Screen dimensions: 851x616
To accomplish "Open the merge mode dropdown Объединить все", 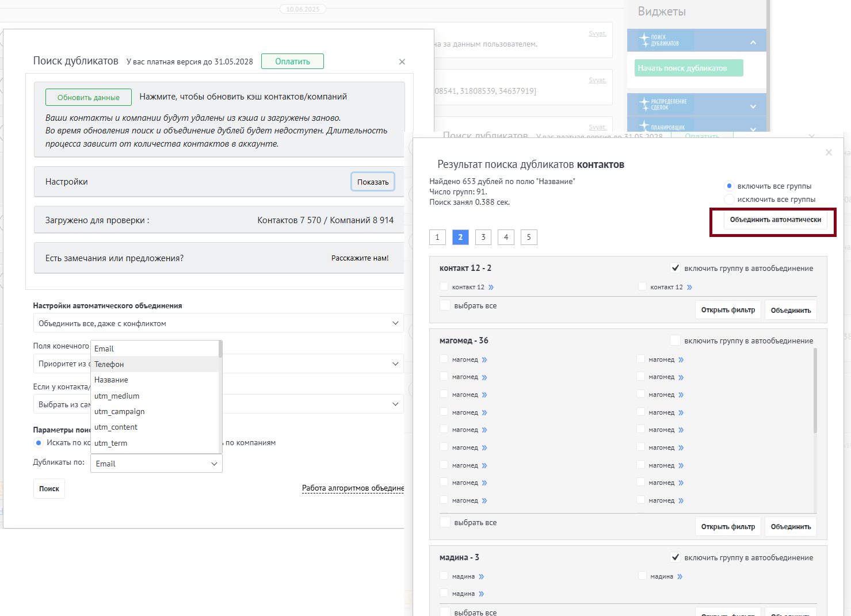I will coord(219,323).
